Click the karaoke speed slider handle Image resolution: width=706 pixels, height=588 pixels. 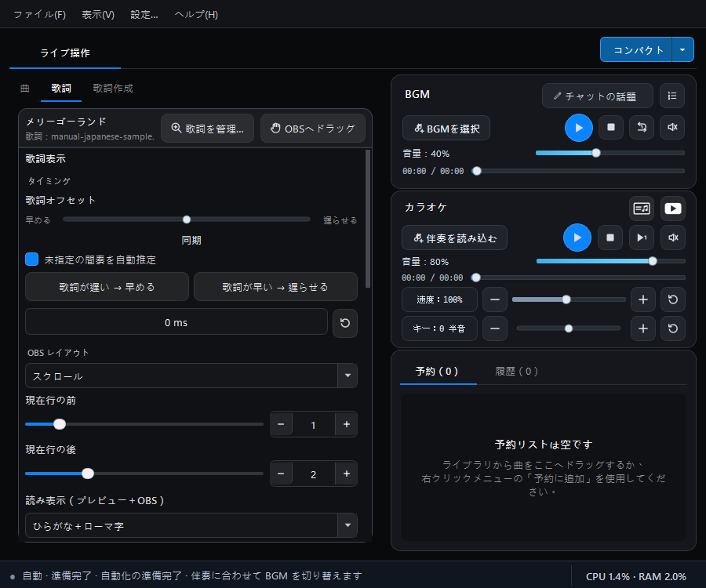tap(566, 299)
